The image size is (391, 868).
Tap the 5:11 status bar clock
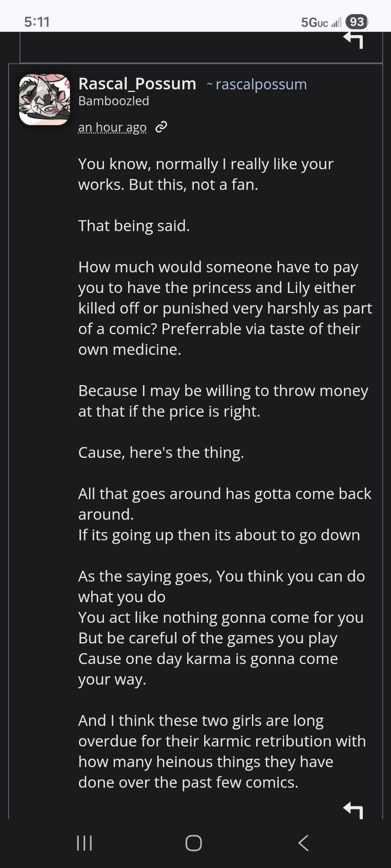click(37, 22)
